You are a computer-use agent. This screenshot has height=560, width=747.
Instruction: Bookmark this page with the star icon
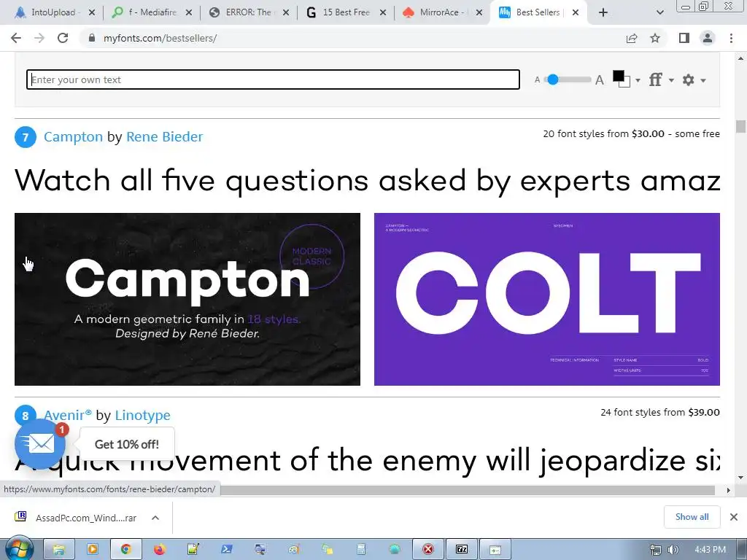(655, 38)
